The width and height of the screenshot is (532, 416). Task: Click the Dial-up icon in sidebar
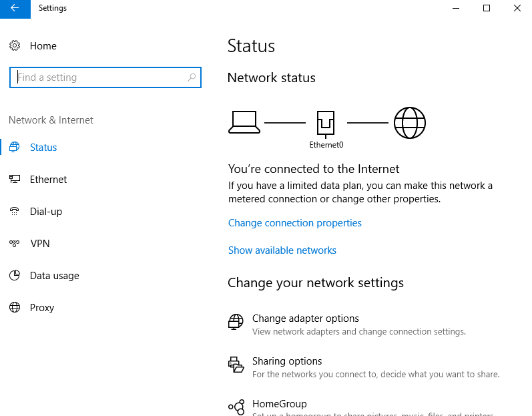click(x=15, y=212)
